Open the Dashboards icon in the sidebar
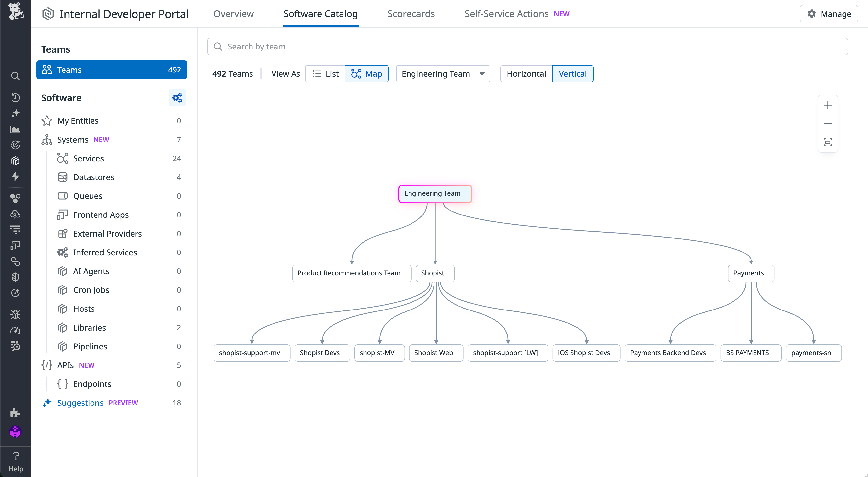 (x=16, y=129)
